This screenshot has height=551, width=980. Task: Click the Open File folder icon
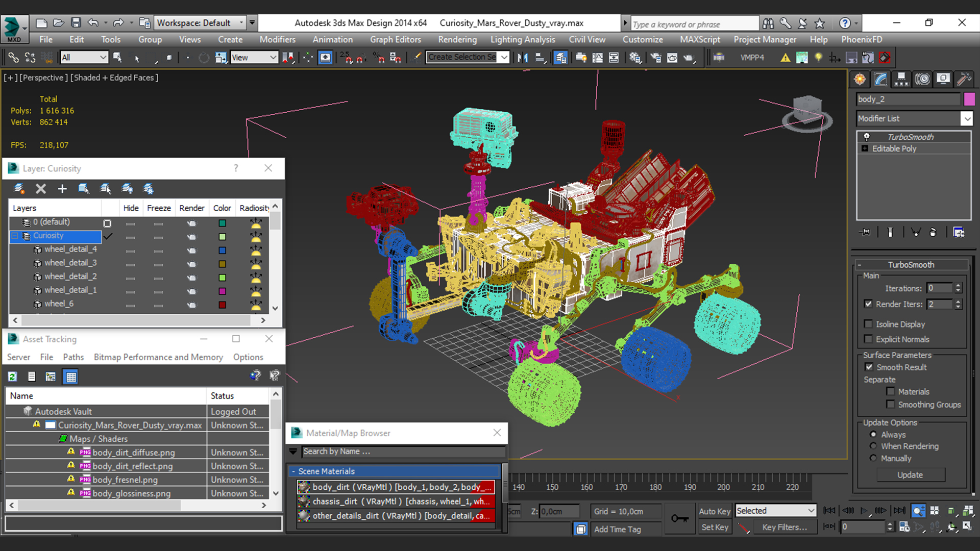59,23
